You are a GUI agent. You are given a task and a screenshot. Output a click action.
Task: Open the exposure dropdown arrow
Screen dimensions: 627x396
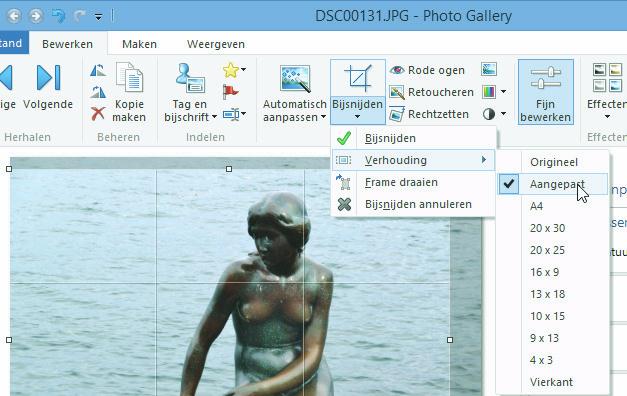(x=503, y=114)
